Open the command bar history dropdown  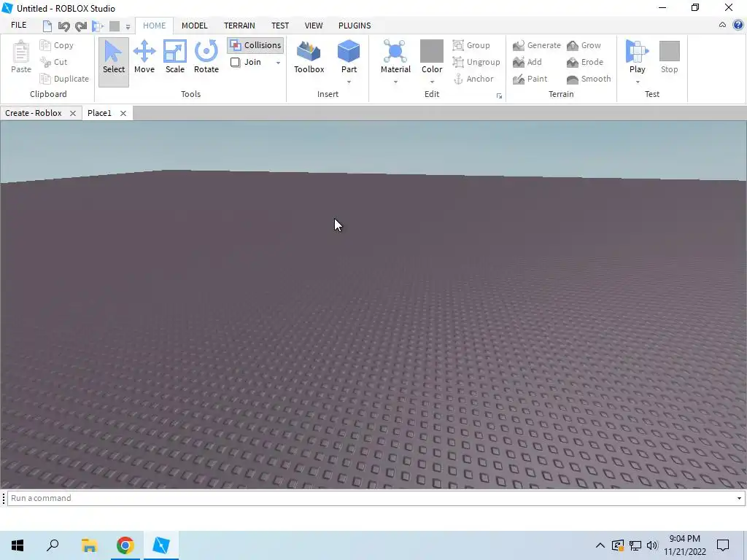click(x=739, y=498)
